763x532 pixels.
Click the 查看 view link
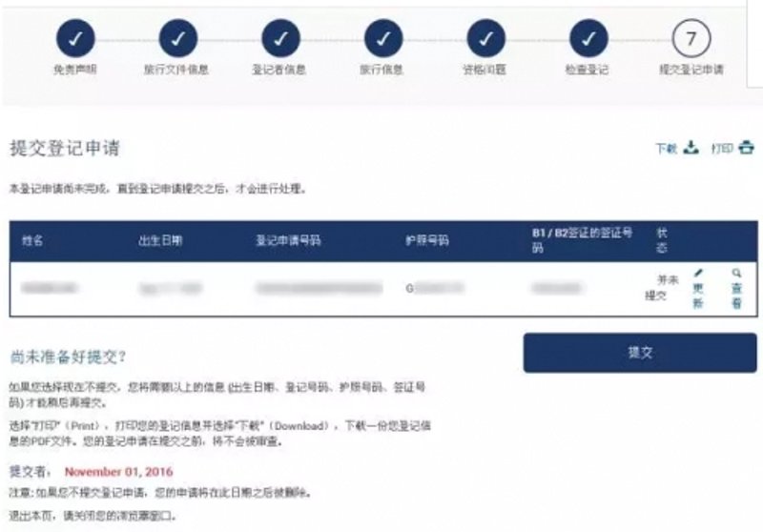click(x=736, y=296)
